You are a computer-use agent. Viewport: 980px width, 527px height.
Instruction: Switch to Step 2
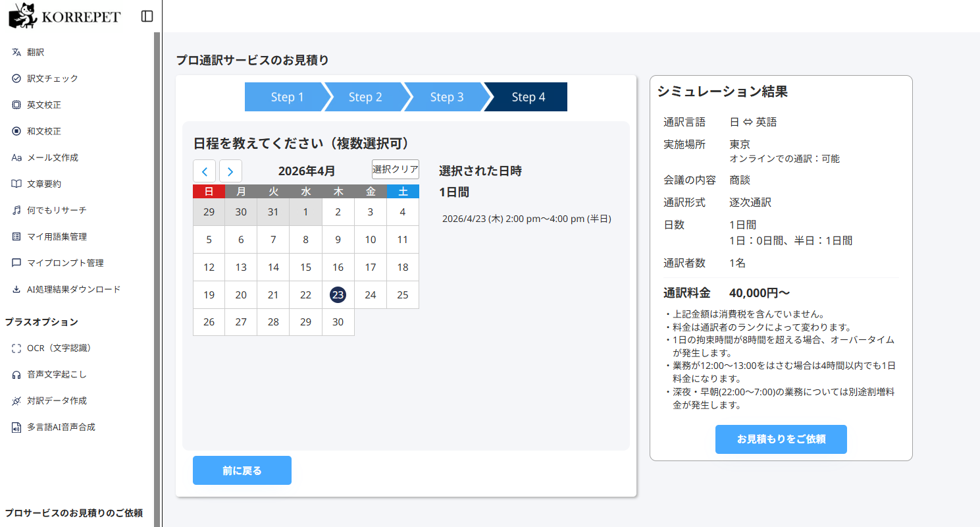click(x=365, y=97)
